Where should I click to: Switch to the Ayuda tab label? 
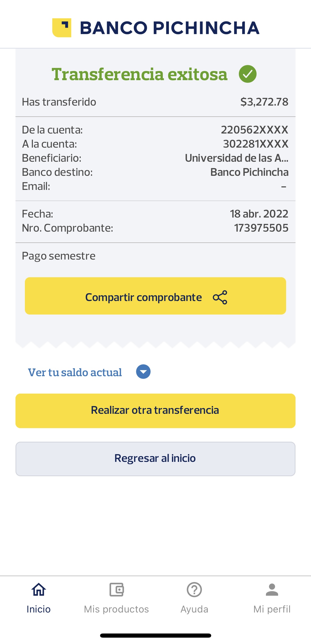tap(194, 609)
